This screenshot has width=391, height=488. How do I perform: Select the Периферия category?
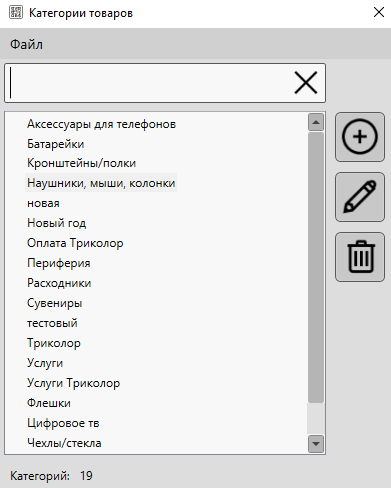[59, 263]
